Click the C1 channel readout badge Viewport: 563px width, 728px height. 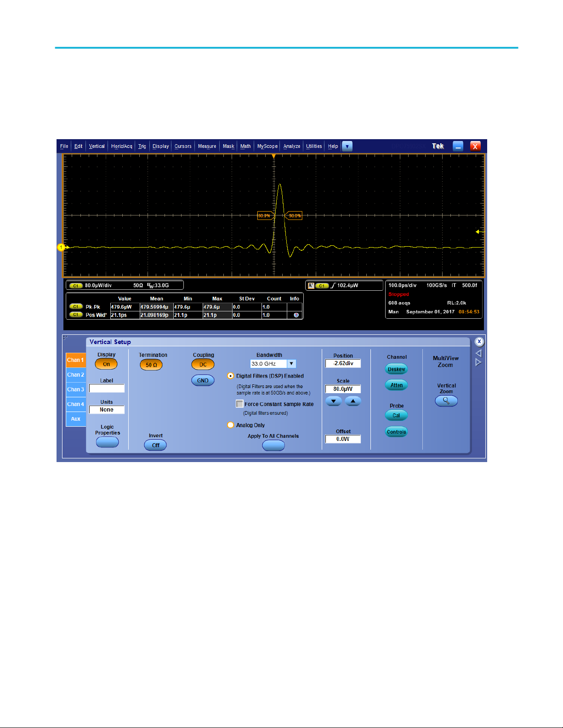point(75,286)
